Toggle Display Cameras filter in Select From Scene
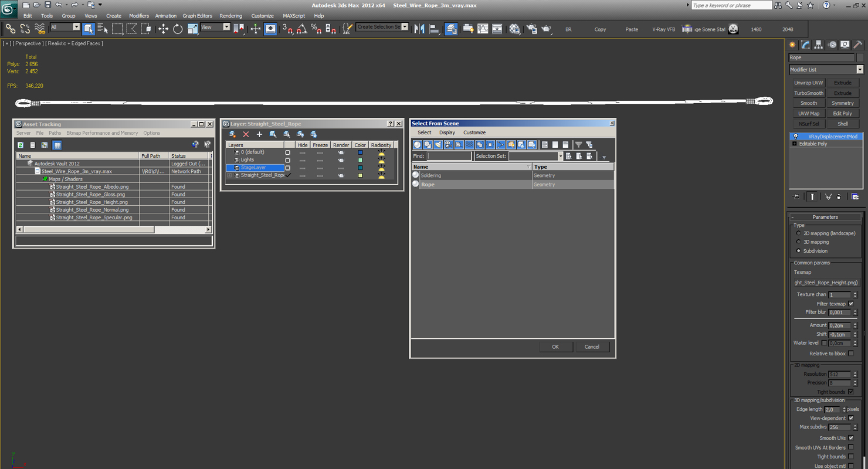The width and height of the screenshot is (868, 469). click(449, 145)
